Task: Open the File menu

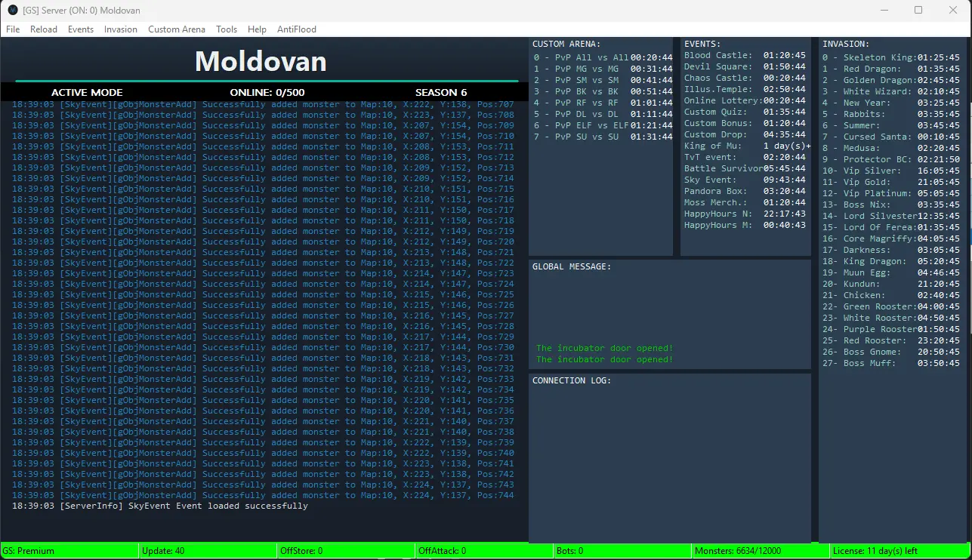Action: pos(13,29)
